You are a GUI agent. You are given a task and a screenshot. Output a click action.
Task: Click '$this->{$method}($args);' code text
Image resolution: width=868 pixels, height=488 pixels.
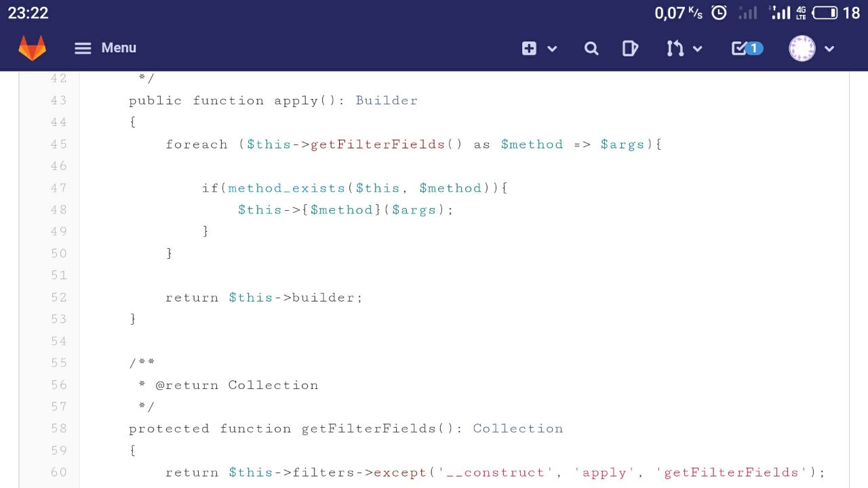tap(345, 210)
